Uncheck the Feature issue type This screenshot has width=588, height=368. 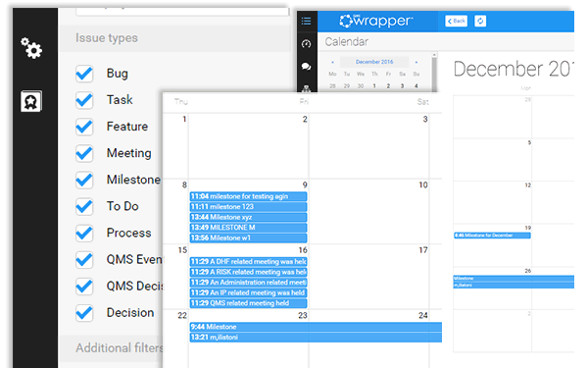click(x=84, y=127)
